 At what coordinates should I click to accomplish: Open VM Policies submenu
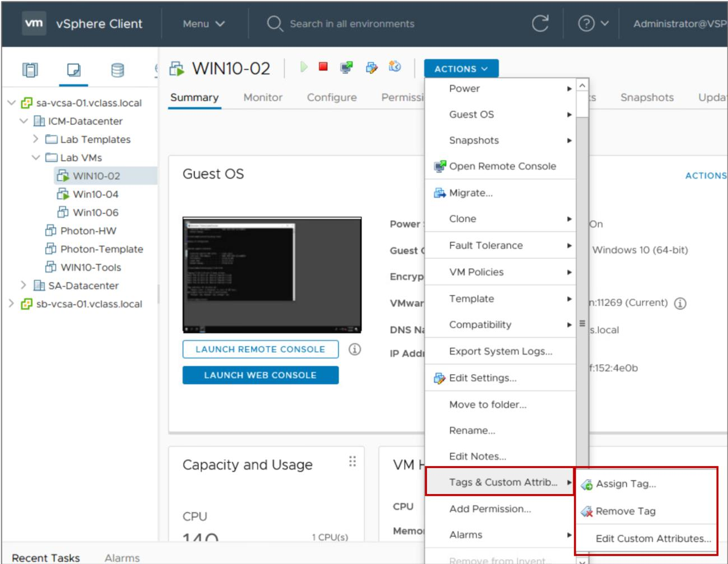point(500,272)
